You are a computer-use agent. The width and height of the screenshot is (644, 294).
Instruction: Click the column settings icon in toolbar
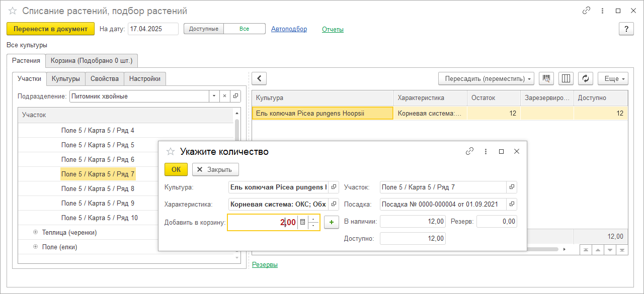(x=566, y=78)
